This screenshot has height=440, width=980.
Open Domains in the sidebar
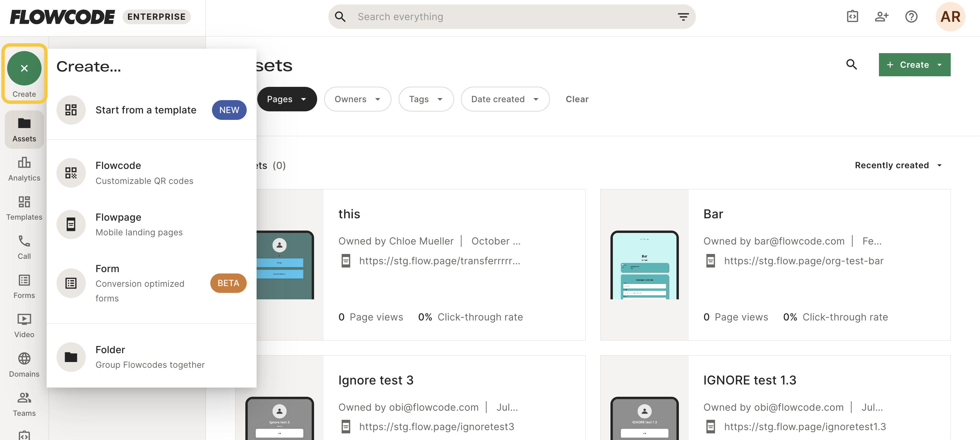coord(24,365)
